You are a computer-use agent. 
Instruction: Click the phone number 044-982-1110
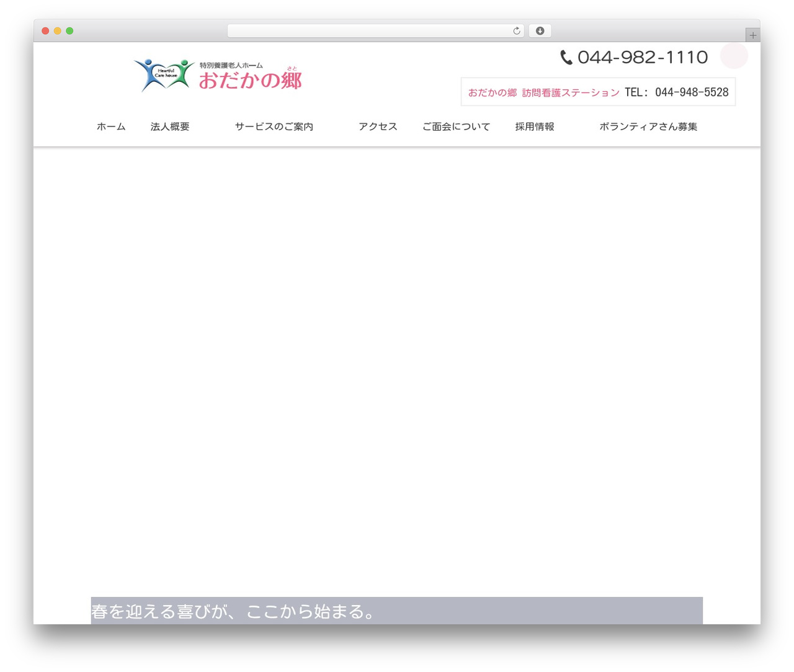click(643, 58)
